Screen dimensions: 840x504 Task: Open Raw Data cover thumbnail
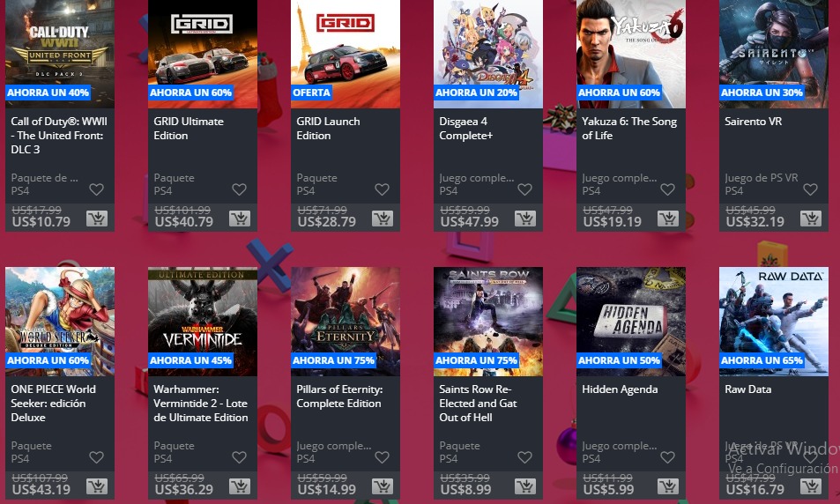pyautogui.click(x=774, y=322)
